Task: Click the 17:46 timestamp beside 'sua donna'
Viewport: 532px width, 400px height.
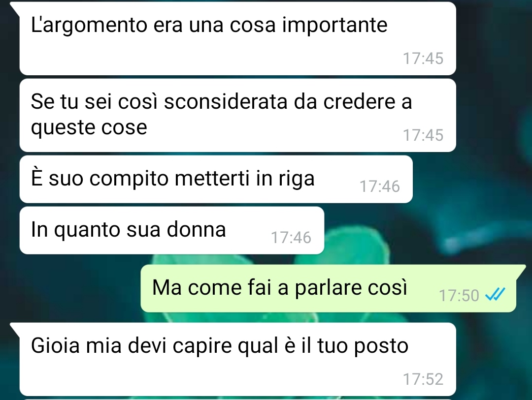Action: click(291, 238)
